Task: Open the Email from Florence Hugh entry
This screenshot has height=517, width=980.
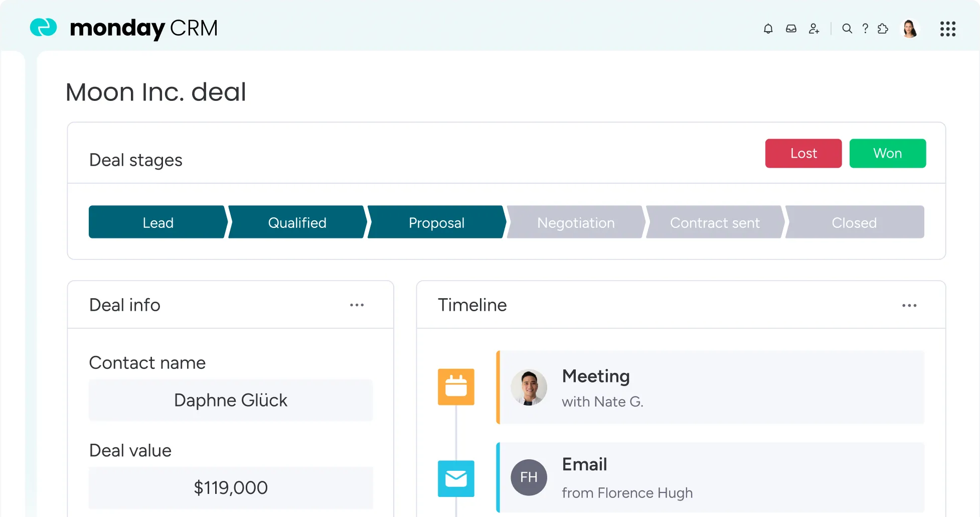Action: pyautogui.click(x=710, y=477)
